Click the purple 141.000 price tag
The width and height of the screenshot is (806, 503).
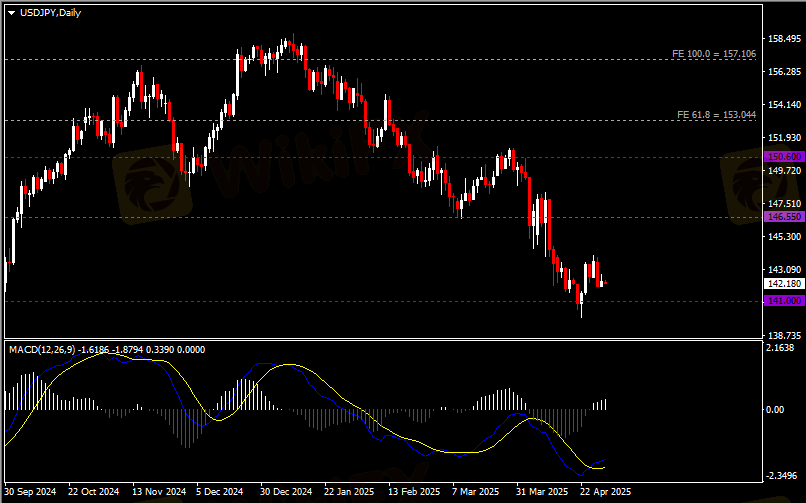pyautogui.click(x=783, y=301)
